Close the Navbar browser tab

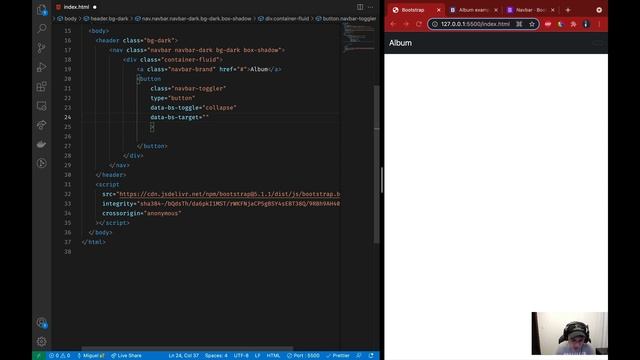pyautogui.click(x=553, y=10)
